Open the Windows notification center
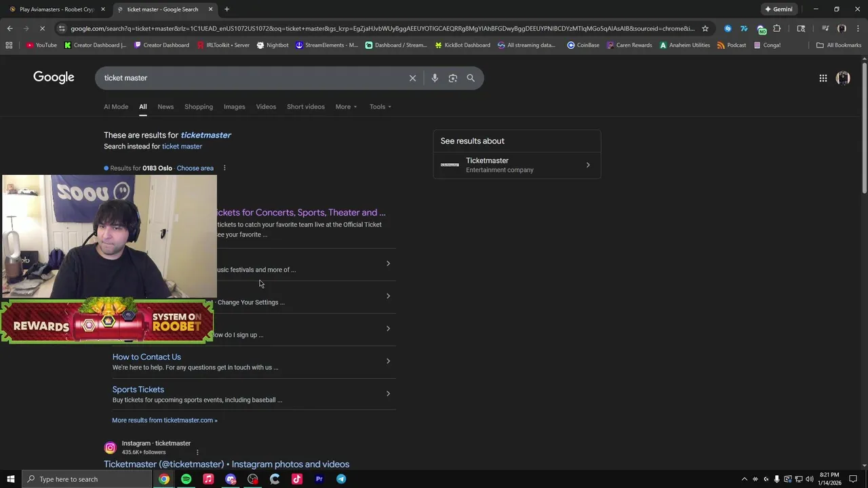Screen dimensions: 868x488 (853, 479)
